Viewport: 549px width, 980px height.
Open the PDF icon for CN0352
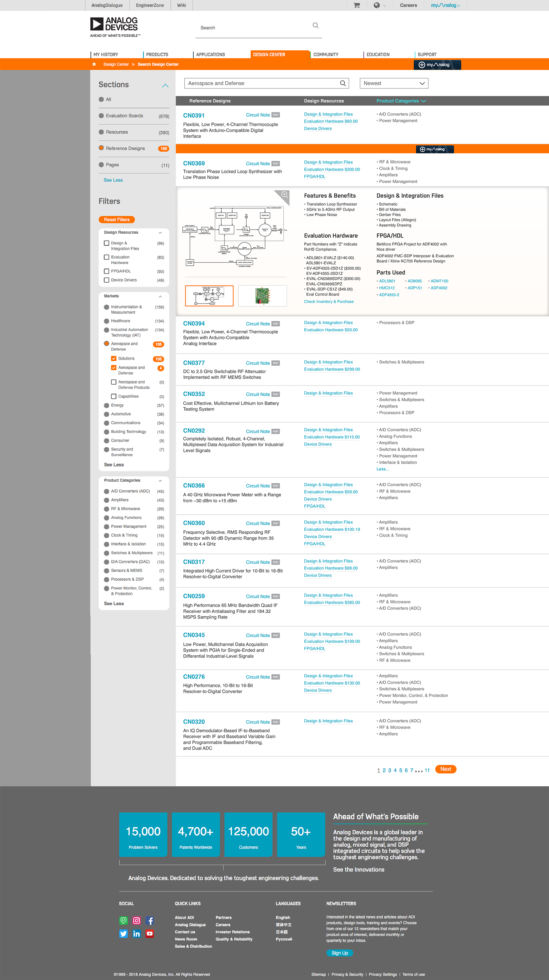[276, 394]
